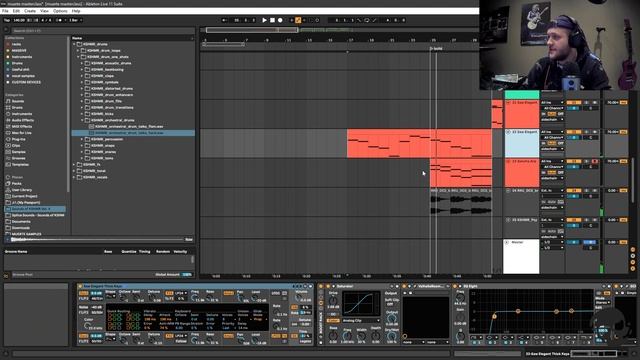Open the 1 Bar quantization dropdown
The image size is (640, 360).
click(76, 20)
